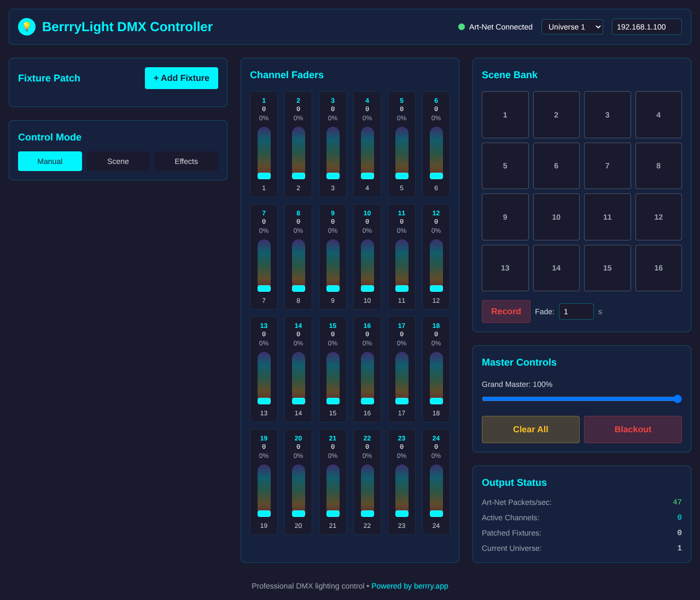The image size is (700, 600).
Task: Select scene slot 16 in Scene Bank
Action: [658, 268]
